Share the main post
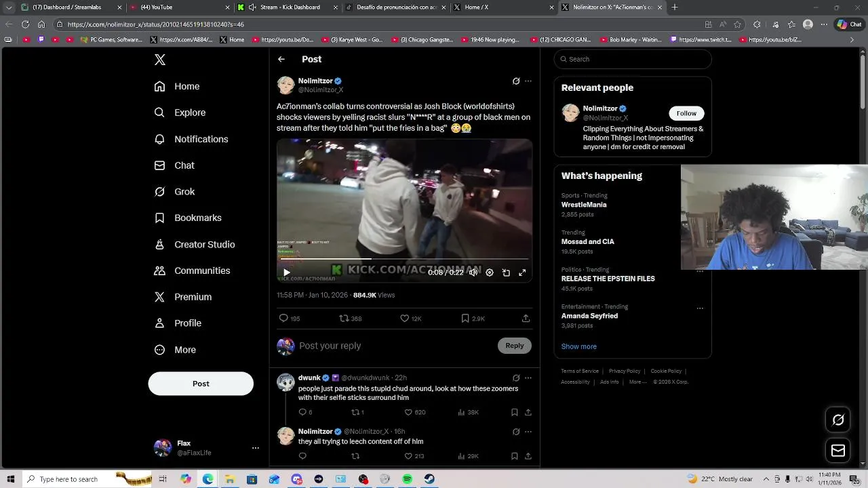The height and width of the screenshot is (488, 868). coord(526,319)
